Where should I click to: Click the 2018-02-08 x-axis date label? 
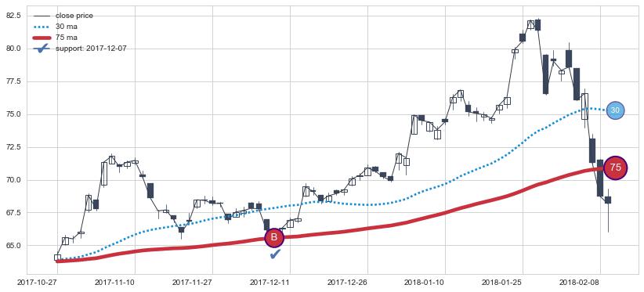580,282
